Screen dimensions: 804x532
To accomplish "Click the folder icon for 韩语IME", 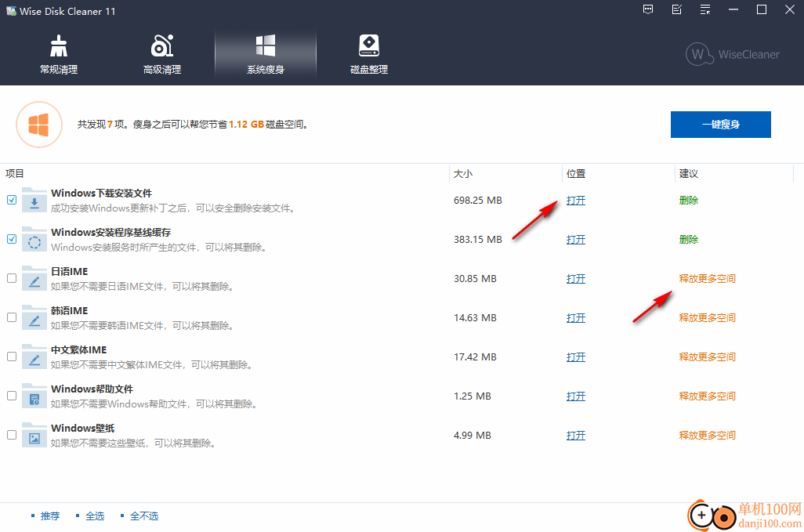I will click(x=34, y=318).
